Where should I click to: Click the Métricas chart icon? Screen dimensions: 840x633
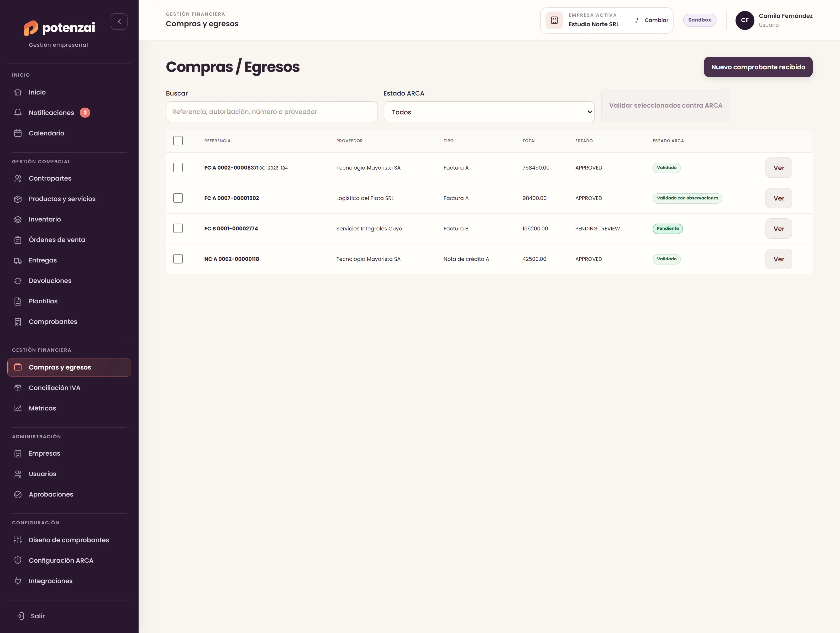point(18,408)
